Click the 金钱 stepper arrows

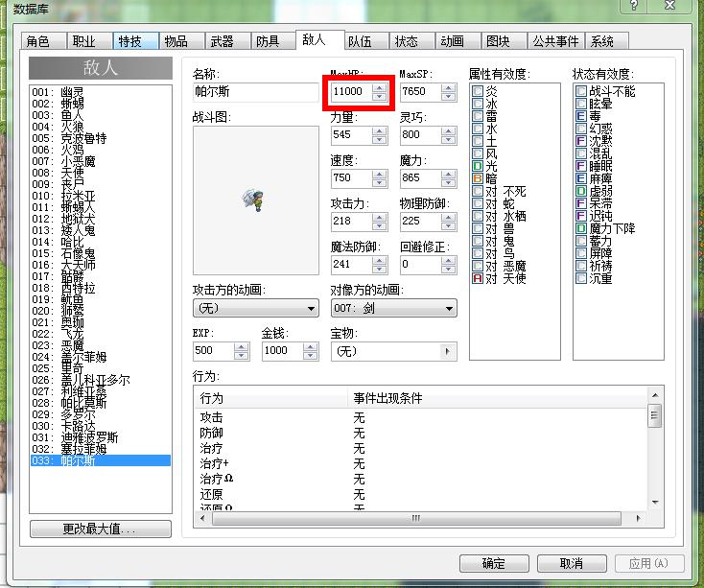pos(310,351)
